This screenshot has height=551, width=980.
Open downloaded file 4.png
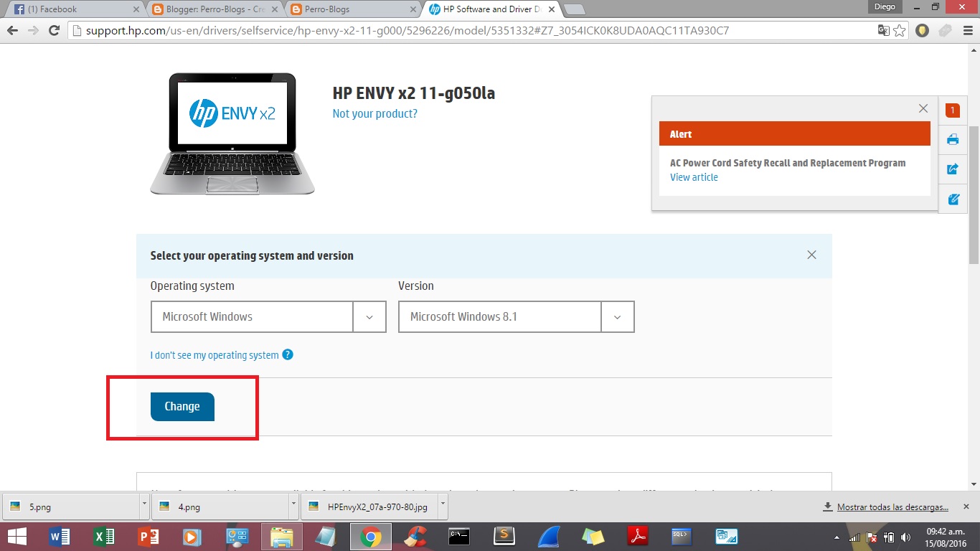[x=221, y=507]
